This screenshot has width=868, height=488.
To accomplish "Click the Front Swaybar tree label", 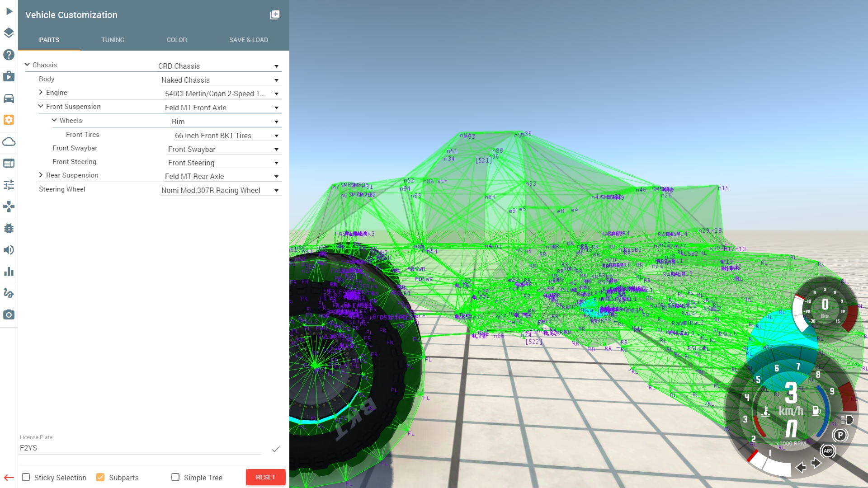I will tap(75, 148).
